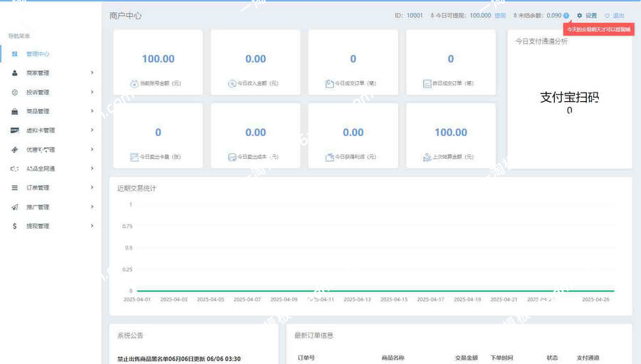Expand the 虚拟卡管理 submenu chevron
The image size is (641, 364).
pos(92,130)
